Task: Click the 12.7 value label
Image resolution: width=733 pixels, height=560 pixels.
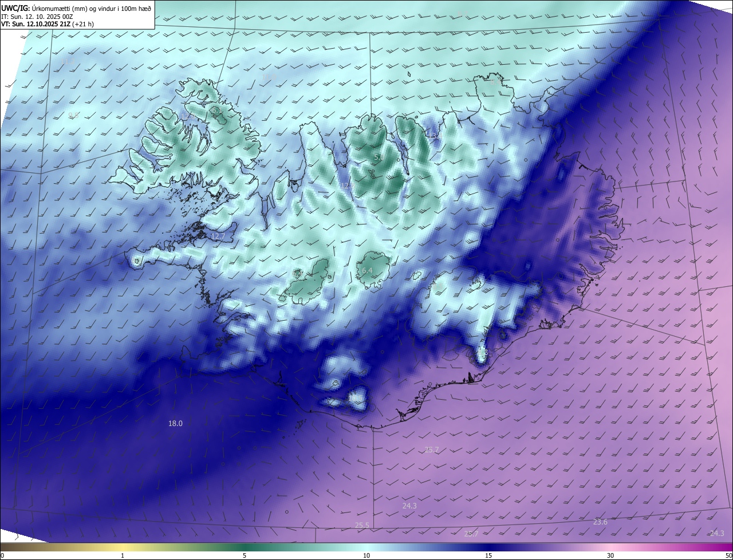Action: tap(218, 236)
